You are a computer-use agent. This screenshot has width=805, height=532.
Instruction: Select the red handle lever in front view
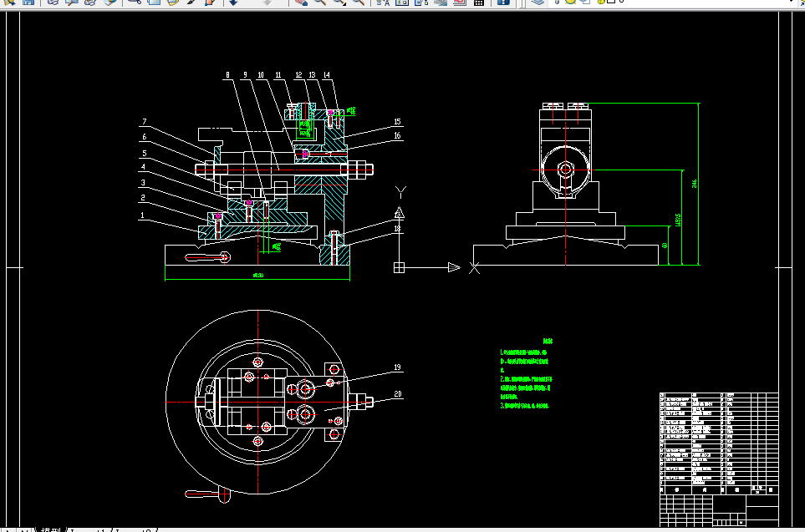[208, 257]
